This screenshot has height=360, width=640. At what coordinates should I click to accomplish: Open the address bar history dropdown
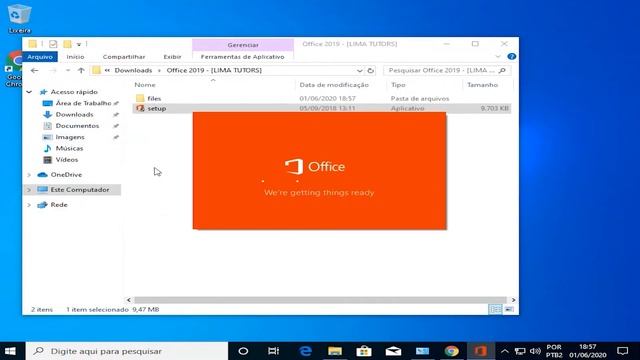(x=359, y=71)
